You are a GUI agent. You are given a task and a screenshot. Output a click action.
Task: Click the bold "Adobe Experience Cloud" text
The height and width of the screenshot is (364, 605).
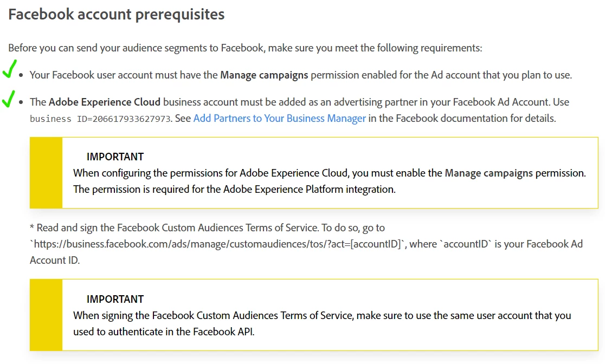tap(105, 102)
